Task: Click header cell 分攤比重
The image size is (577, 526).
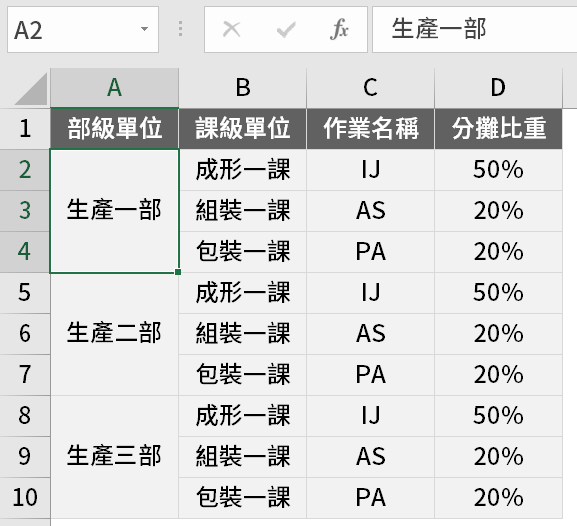Action: coord(498,128)
